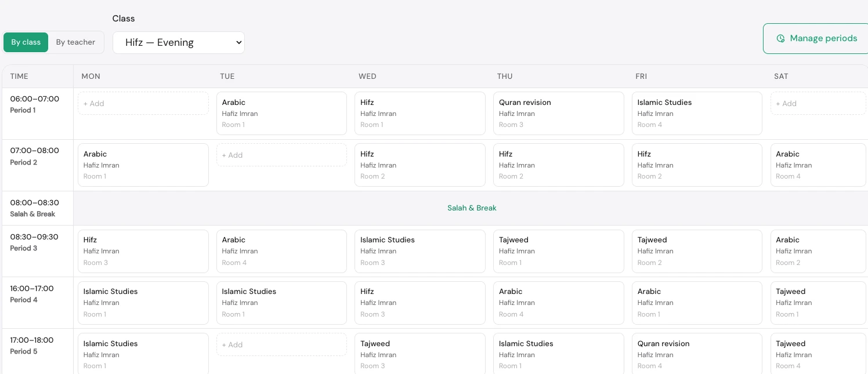Switch to By class view

[x=26, y=42]
